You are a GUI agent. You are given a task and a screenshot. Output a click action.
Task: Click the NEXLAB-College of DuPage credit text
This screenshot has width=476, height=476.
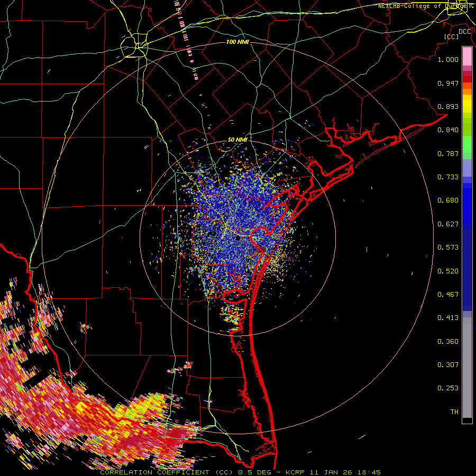tap(425, 6)
